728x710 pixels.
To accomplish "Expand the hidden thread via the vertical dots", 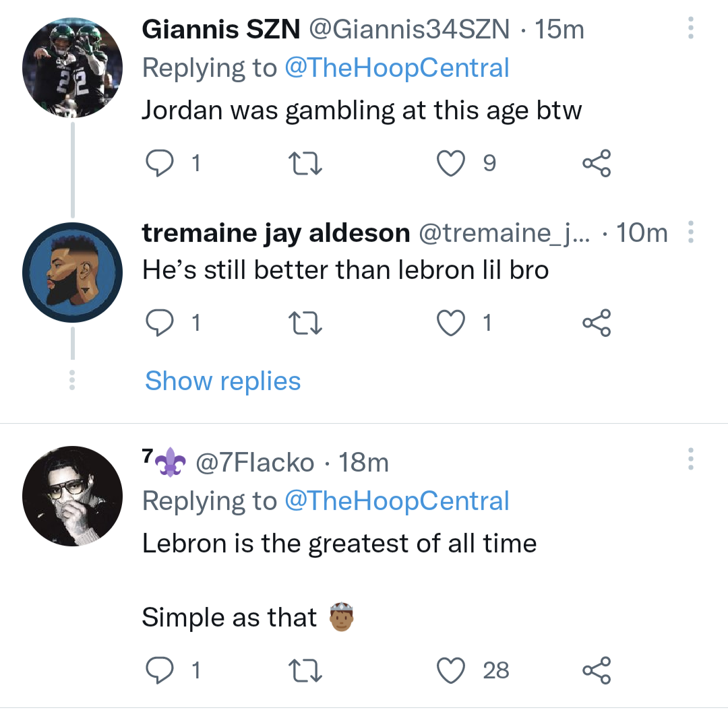I will coord(72,381).
